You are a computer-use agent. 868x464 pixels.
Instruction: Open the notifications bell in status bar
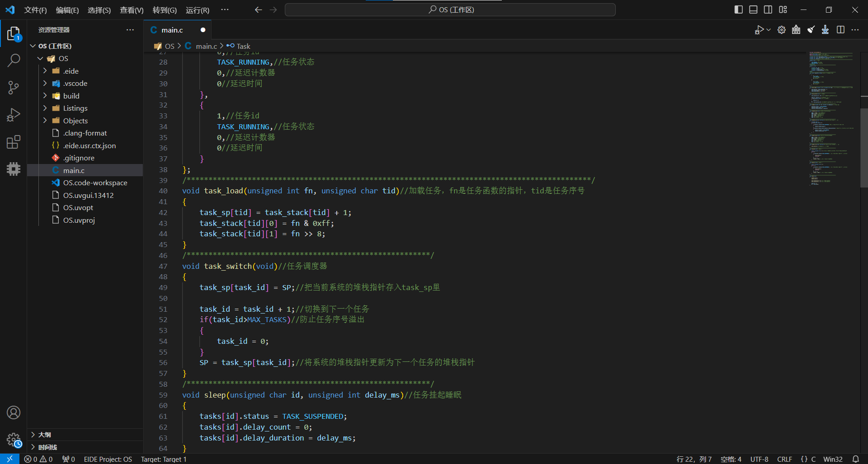tap(855, 459)
